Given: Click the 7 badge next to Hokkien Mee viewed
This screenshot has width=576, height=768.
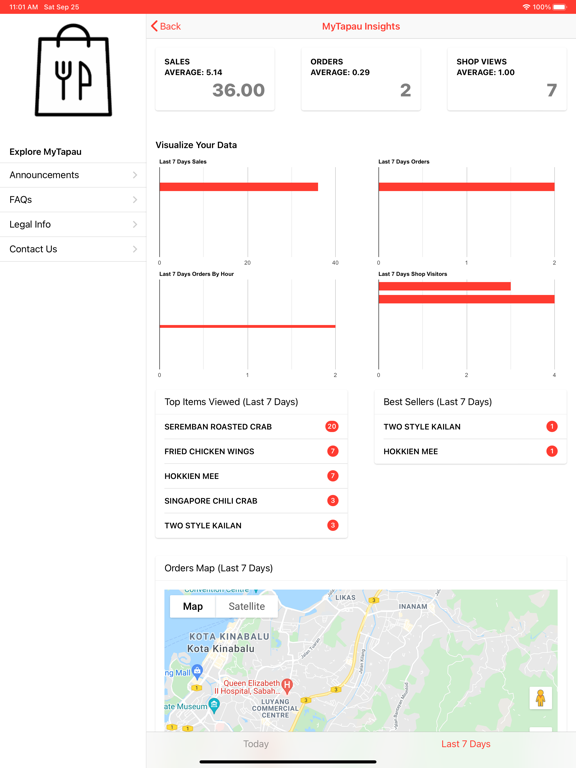Looking at the screenshot, I should pos(333,476).
